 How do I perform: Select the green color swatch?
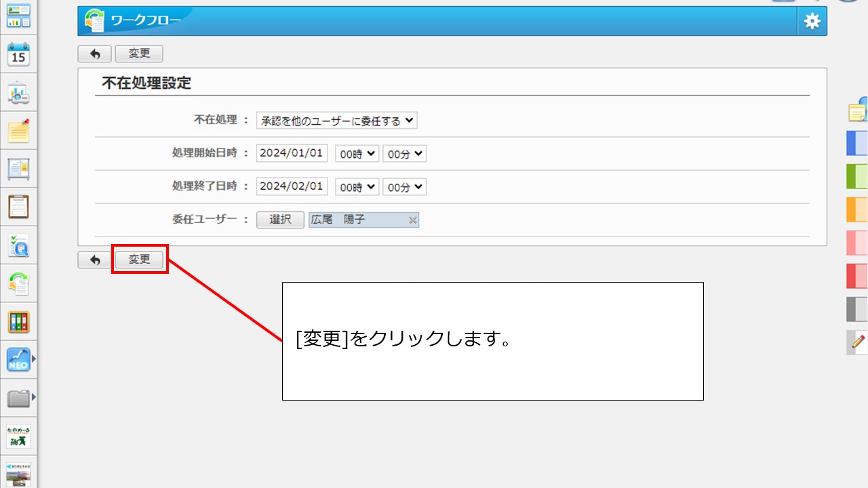click(x=857, y=176)
